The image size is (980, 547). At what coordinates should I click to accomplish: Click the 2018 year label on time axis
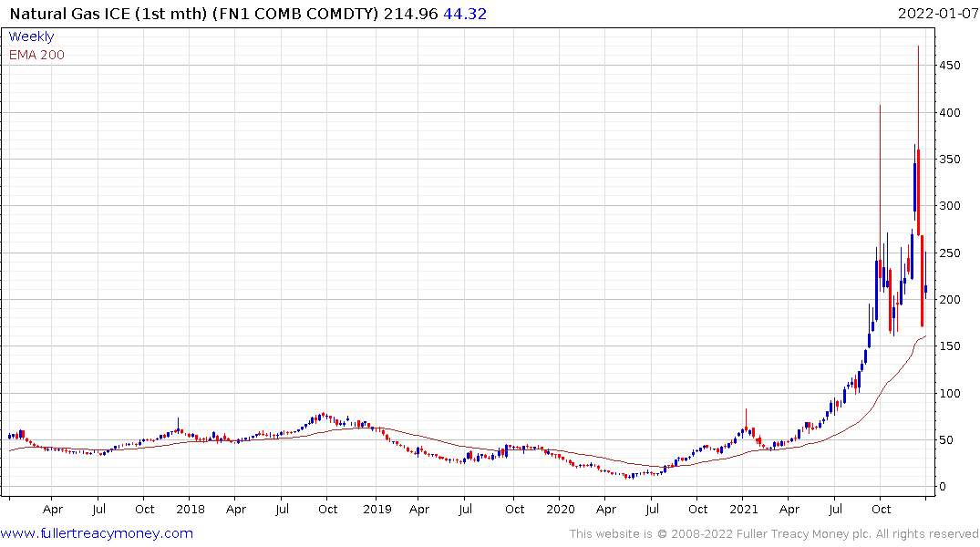click(x=191, y=510)
